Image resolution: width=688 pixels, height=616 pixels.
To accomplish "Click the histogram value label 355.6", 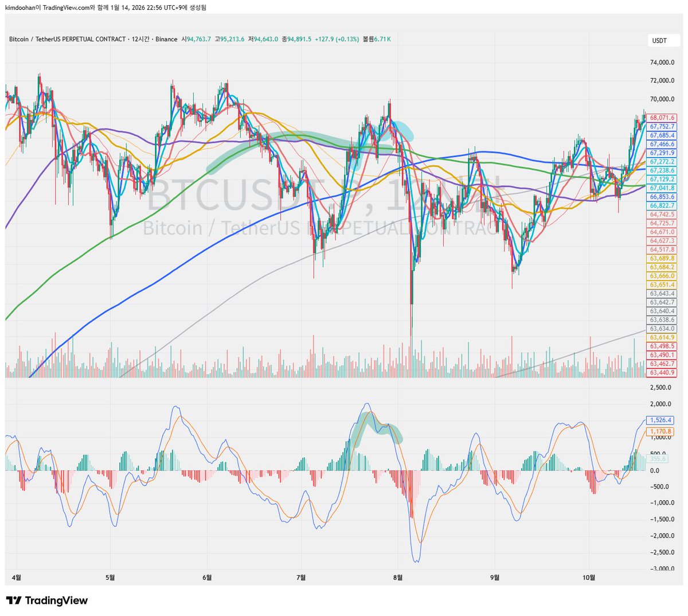I will [x=658, y=458].
